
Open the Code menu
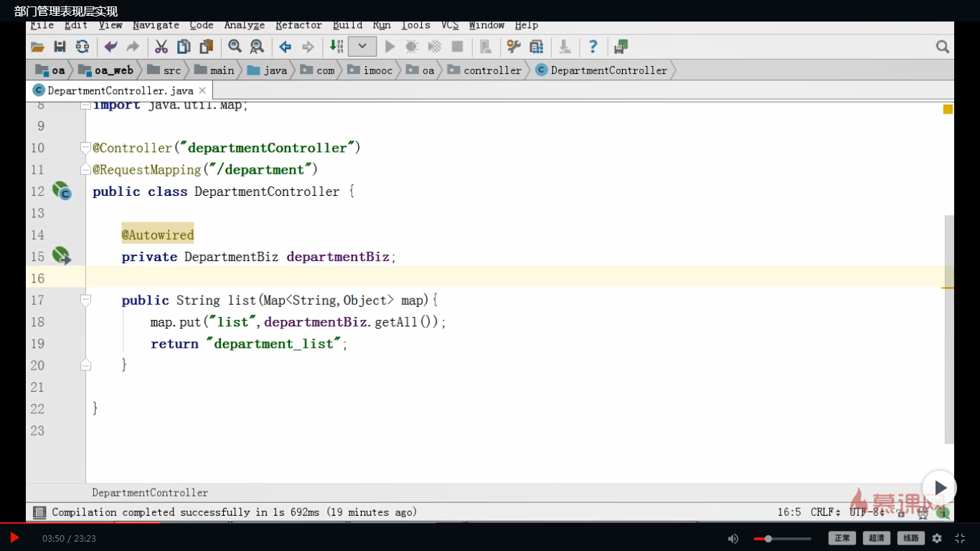[x=202, y=25]
